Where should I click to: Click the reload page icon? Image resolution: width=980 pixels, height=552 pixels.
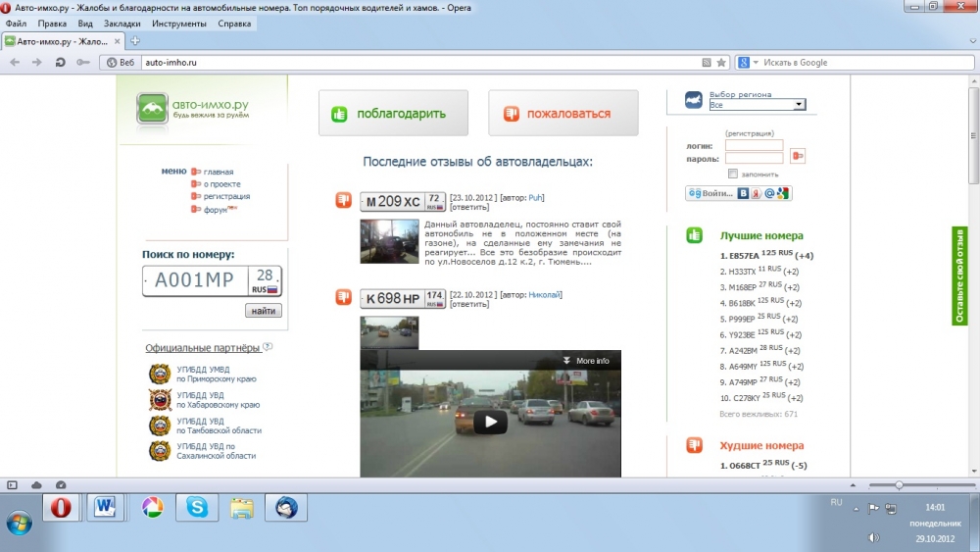(60, 62)
